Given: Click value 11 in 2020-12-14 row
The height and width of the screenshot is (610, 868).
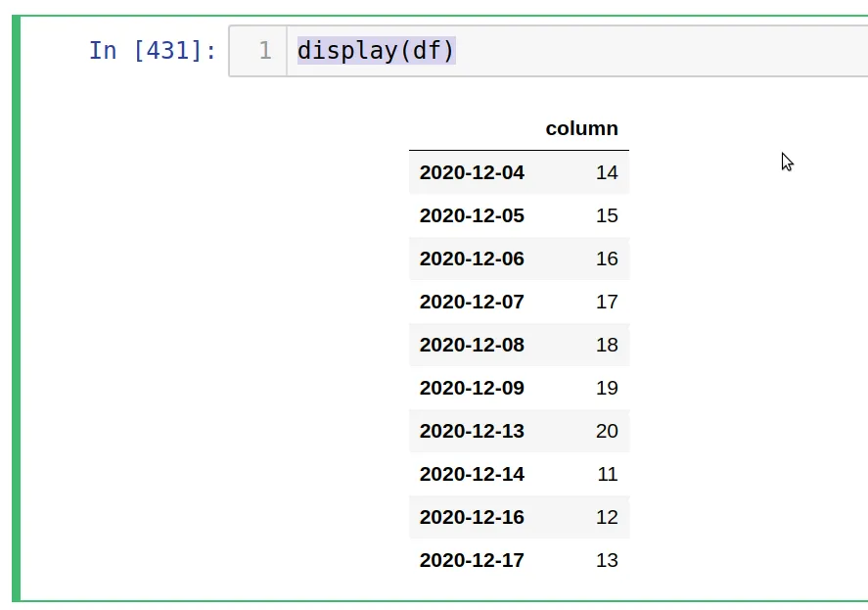Looking at the screenshot, I should 608,474.
